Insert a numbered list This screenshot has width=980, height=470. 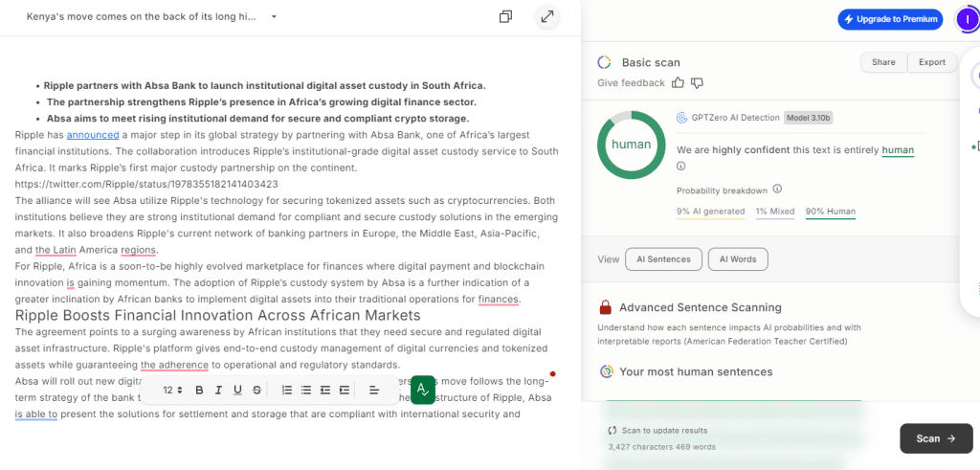[287, 390]
